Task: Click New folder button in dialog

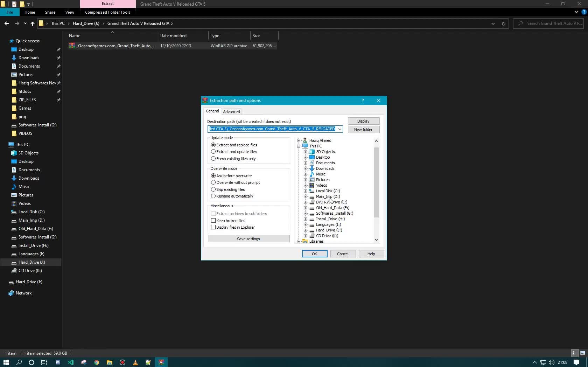Action: (363, 130)
